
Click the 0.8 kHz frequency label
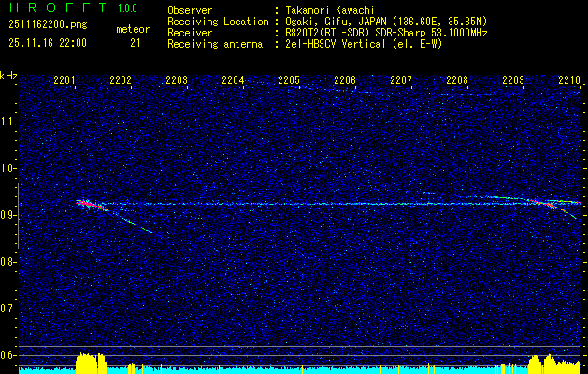(x=7, y=262)
